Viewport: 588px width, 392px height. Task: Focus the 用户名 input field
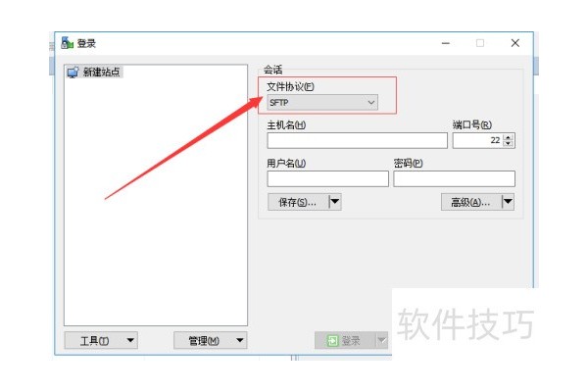click(x=327, y=179)
